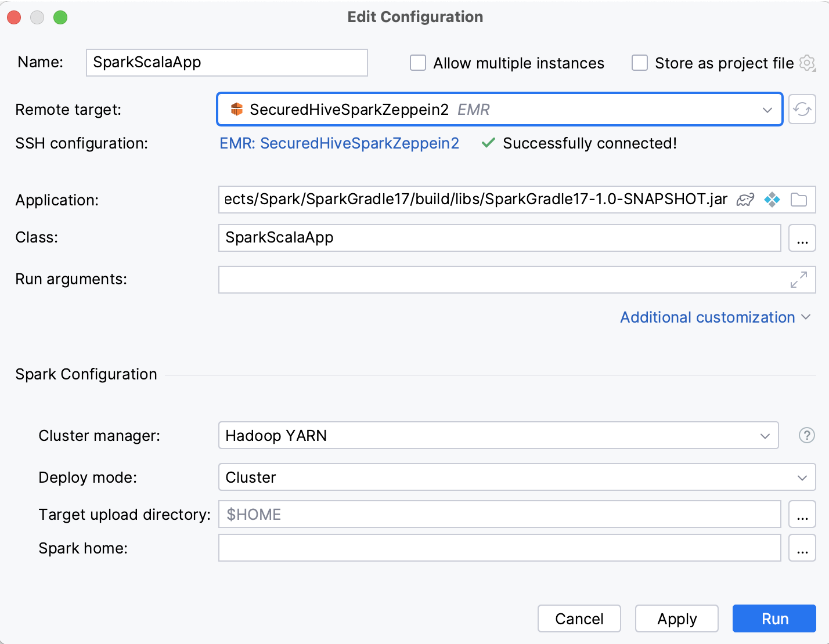The image size is (829, 644).
Task: Click the Gradle elephant icon beside Application field
Action: [x=745, y=200]
